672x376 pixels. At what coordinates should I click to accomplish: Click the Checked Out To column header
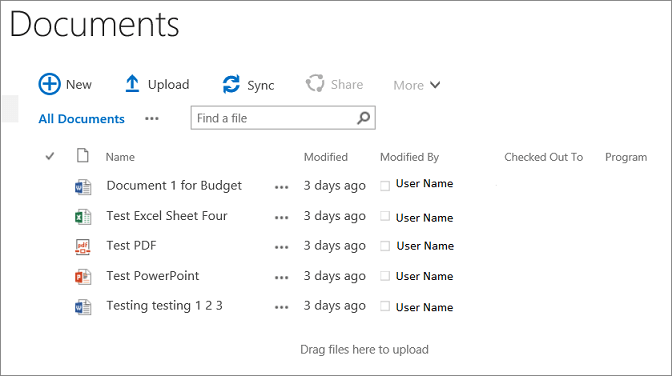(543, 157)
